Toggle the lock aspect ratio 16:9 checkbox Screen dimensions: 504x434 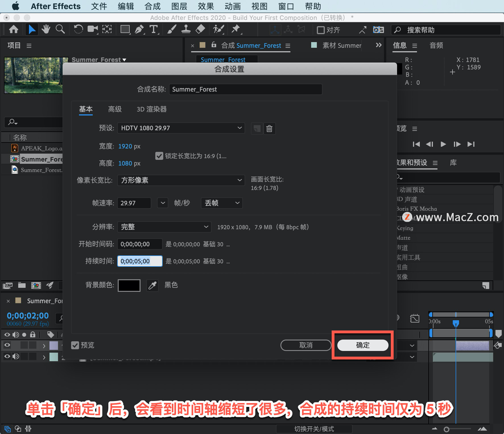159,156
